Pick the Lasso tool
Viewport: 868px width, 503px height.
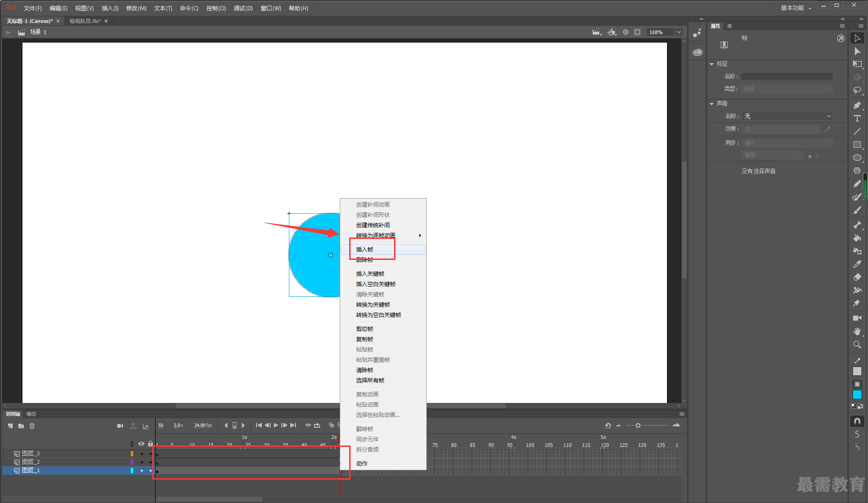(857, 90)
